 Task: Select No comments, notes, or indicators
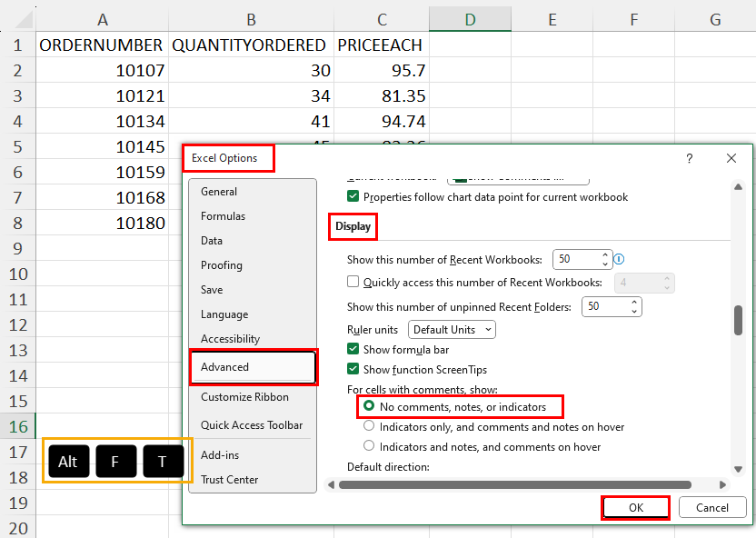pos(369,406)
